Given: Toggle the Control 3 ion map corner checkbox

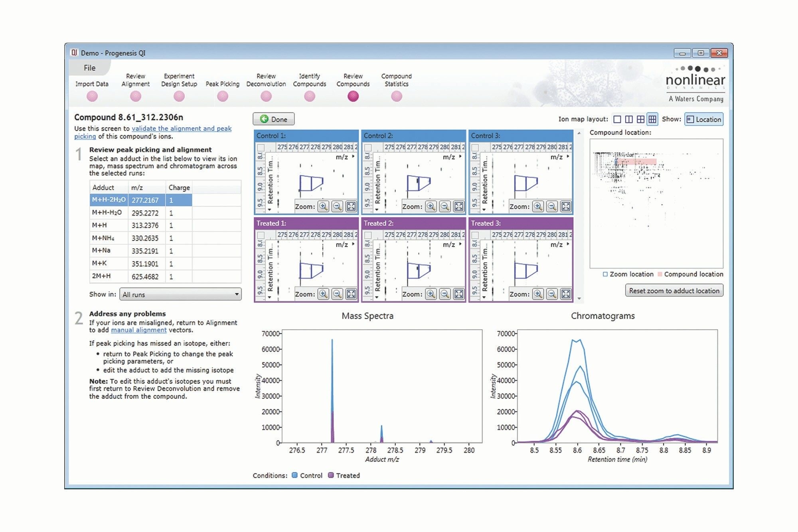Looking at the screenshot, I should [475, 148].
